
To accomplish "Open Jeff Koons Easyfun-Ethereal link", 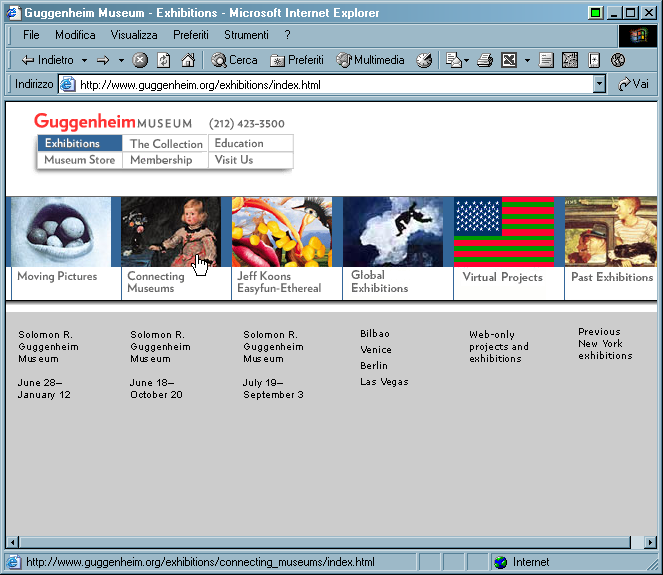I will click(x=279, y=282).
